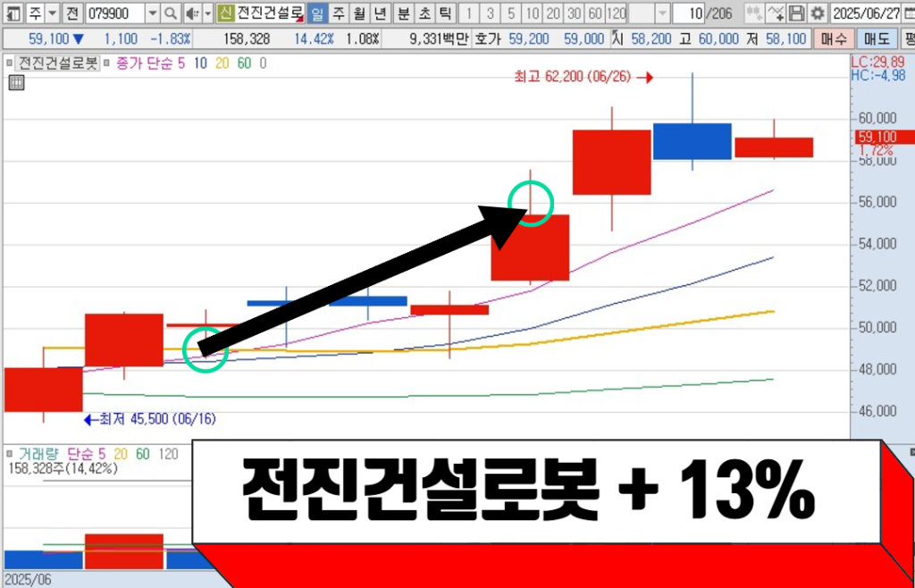Click the small square marker before 전진건설로봇 label
The image size is (915, 588).
click(x=8, y=63)
